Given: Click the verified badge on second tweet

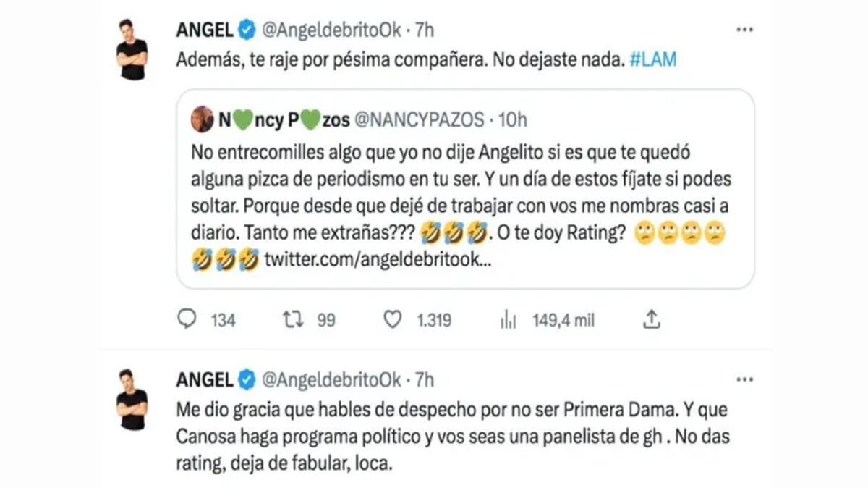Looking at the screenshot, I should click(x=247, y=379).
